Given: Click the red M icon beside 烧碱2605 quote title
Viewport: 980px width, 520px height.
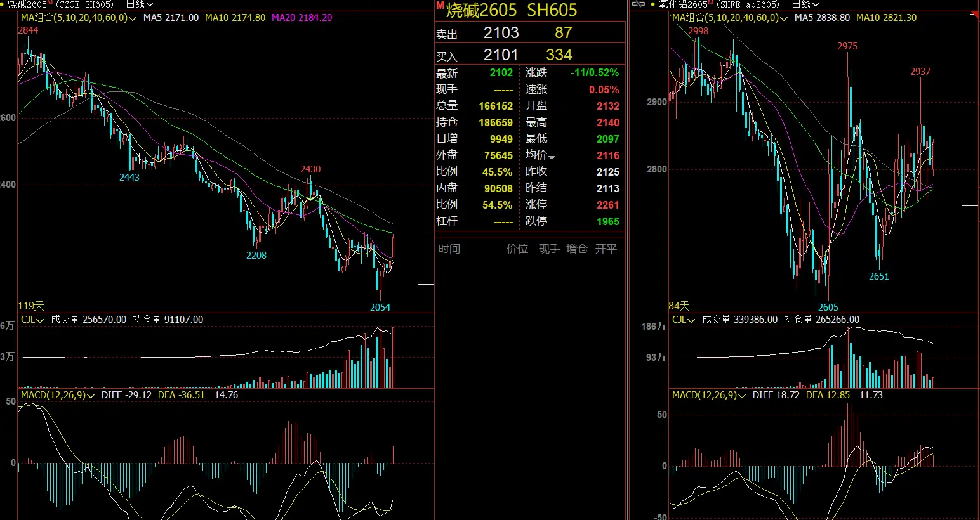Looking at the screenshot, I should point(440,5).
